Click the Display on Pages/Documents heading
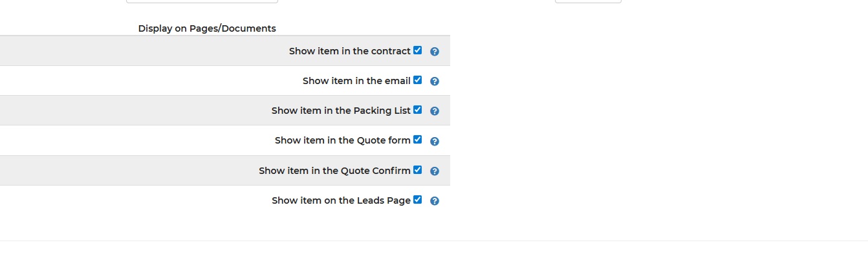Image resolution: width=868 pixels, height=269 pixels. [x=207, y=28]
